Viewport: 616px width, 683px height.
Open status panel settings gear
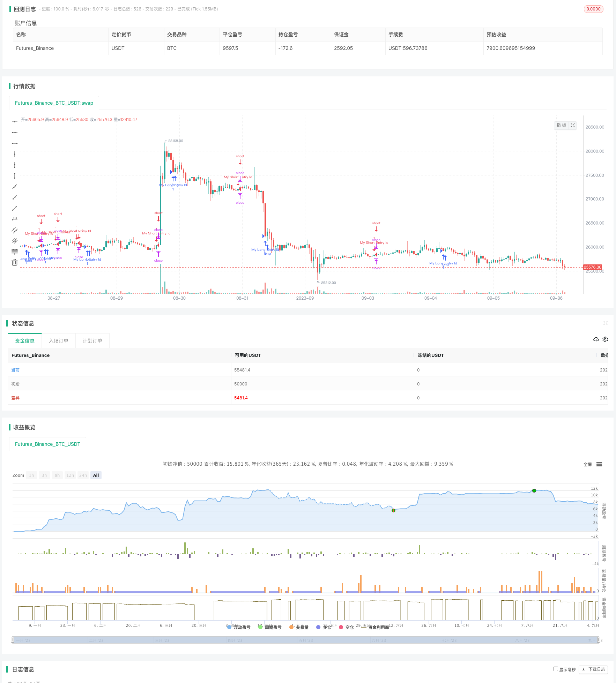(x=605, y=339)
